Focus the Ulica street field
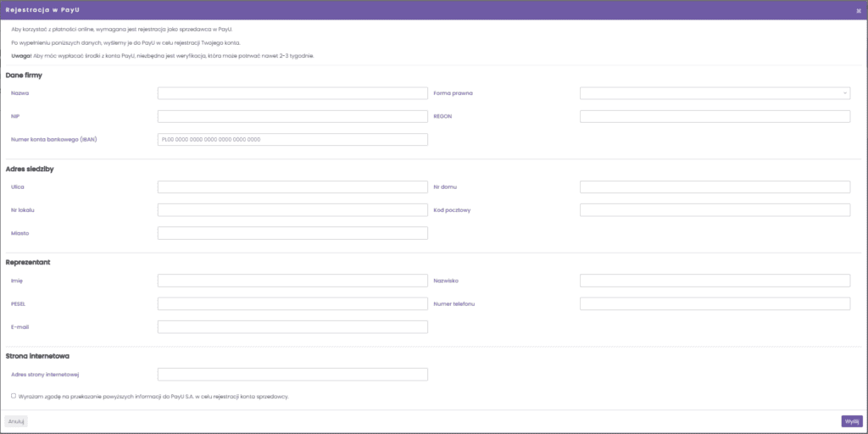This screenshot has height=434, width=868. [292, 186]
